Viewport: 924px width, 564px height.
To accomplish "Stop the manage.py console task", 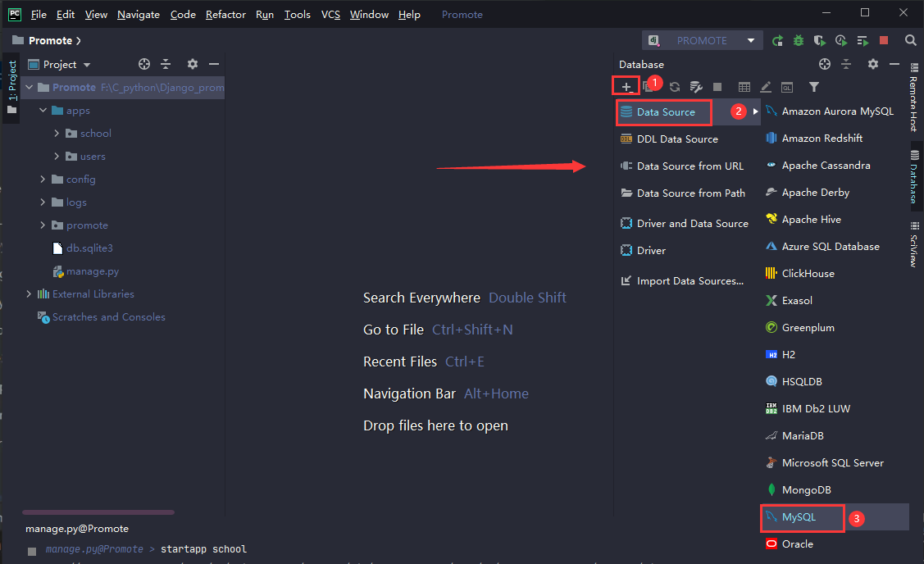I will coord(32,552).
